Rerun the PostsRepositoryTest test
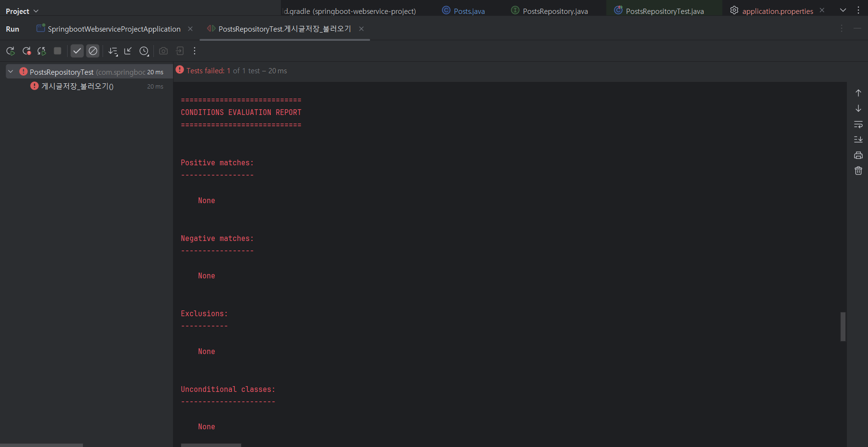This screenshot has height=447, width=868. click(11, 51)
